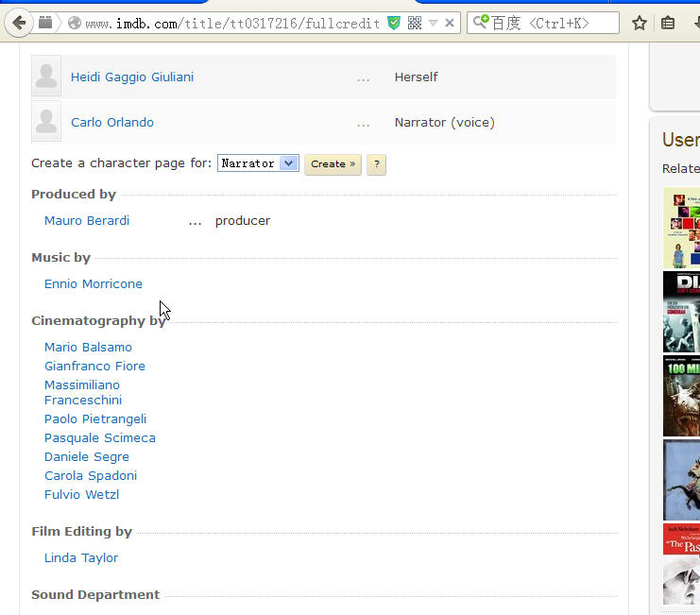Focus the imdb.com address field

pyautogui.click(x=232, y=24)
